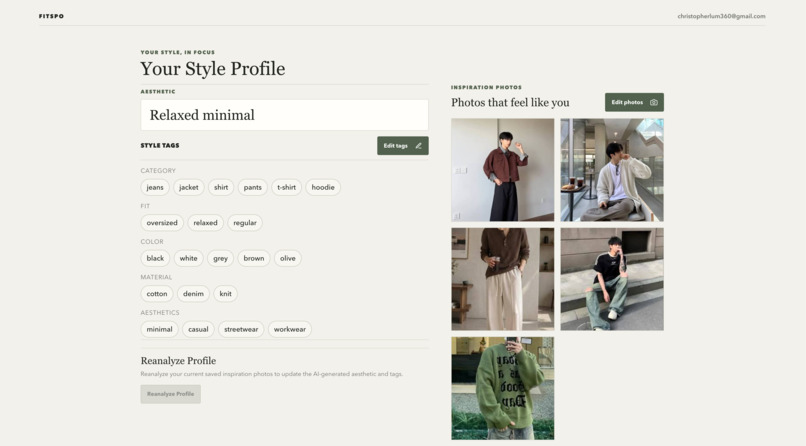Choose the denim material tag
The height and width of the screenshot is (446, 806).
coord(193,294)
